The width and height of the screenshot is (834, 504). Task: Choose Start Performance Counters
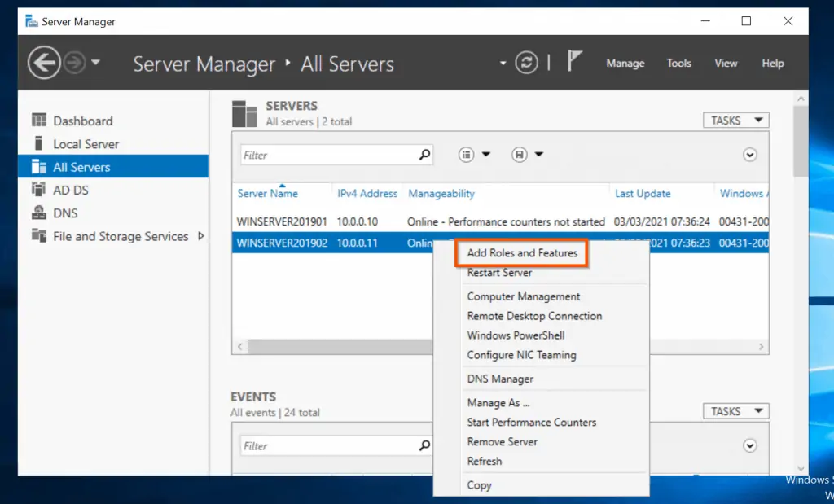click(531, 422)
